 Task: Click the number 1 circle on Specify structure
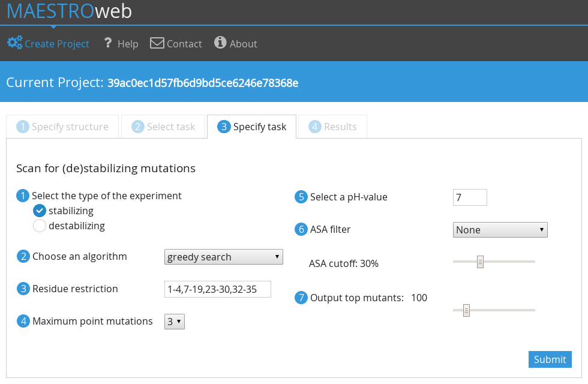23,127
